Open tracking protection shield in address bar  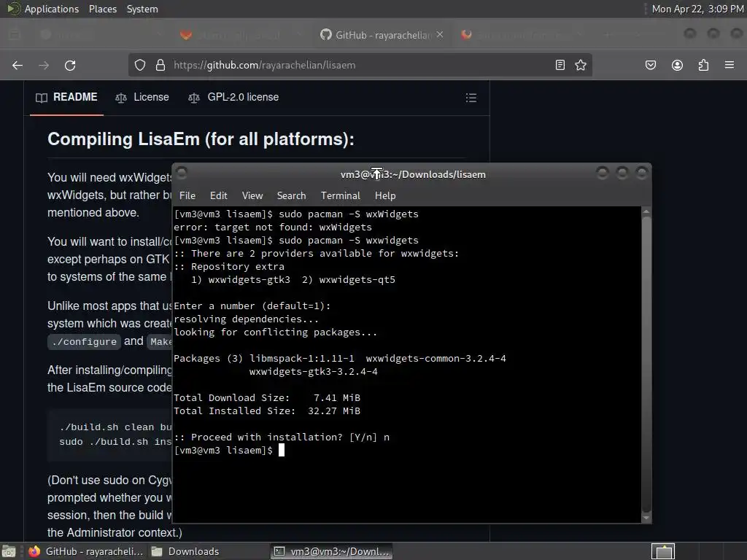tap(139, 65)
